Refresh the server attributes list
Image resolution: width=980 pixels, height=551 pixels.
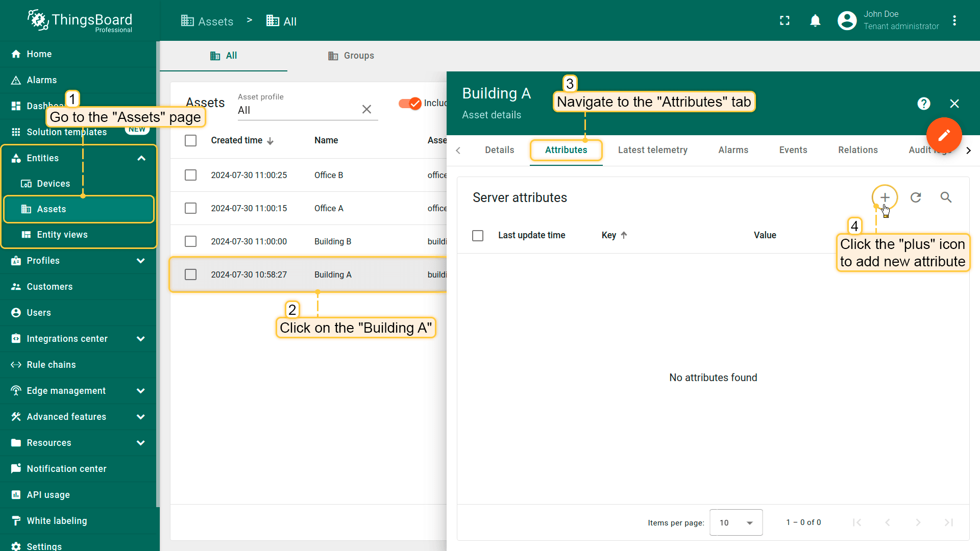pyautogui.click(x=916, y=197)
